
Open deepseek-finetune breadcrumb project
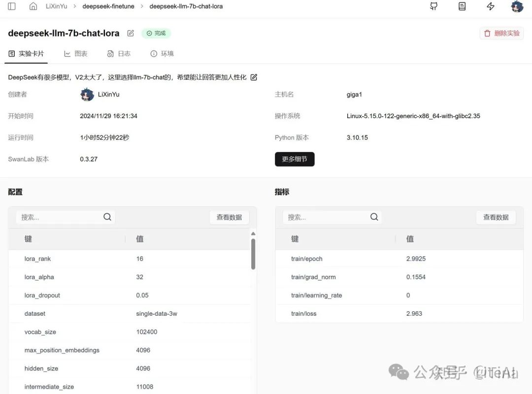coord(108,6)
